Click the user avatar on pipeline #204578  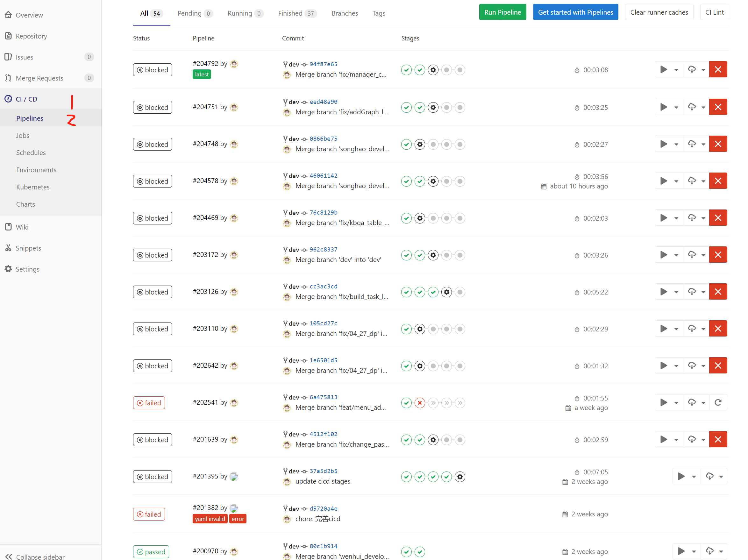pos(234,181)
